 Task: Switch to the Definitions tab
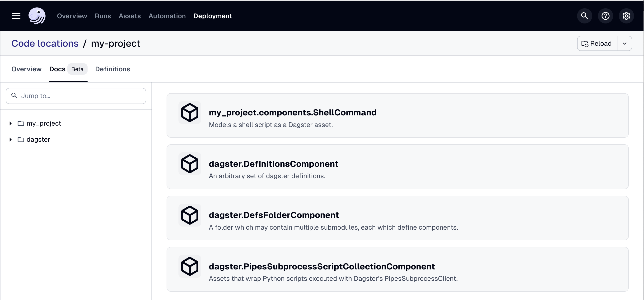(112, 69)
